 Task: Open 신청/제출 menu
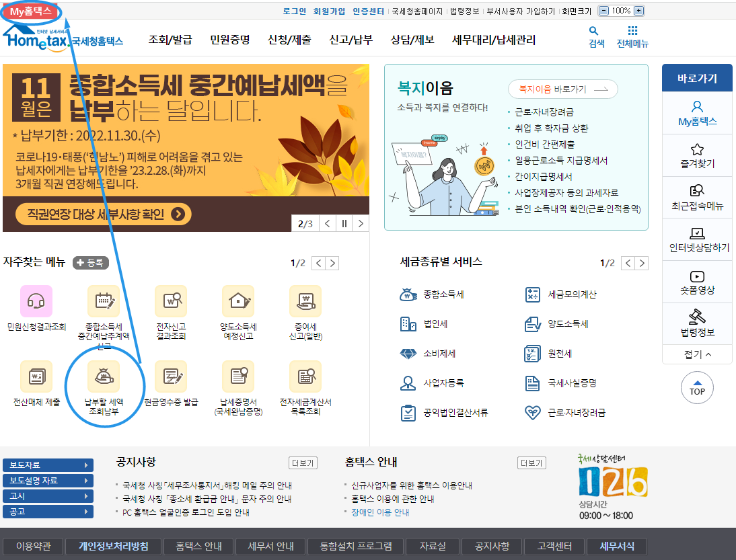pyautogui.click(x=289, y=40)
